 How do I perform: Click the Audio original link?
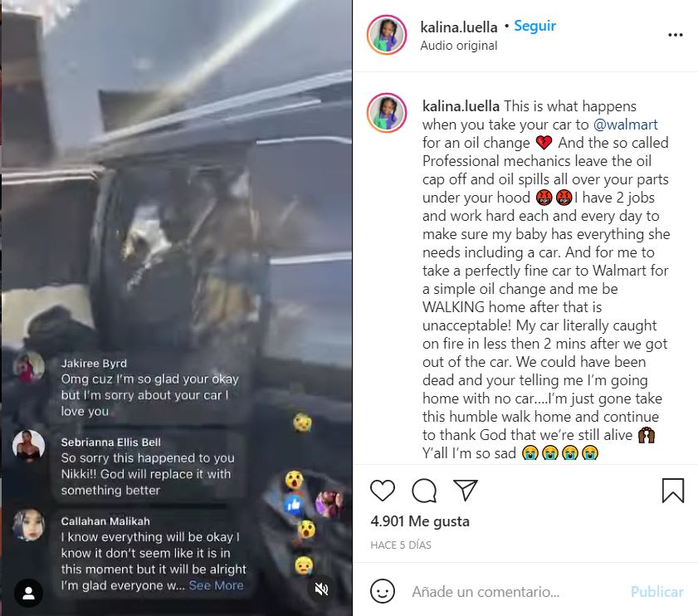458,46
